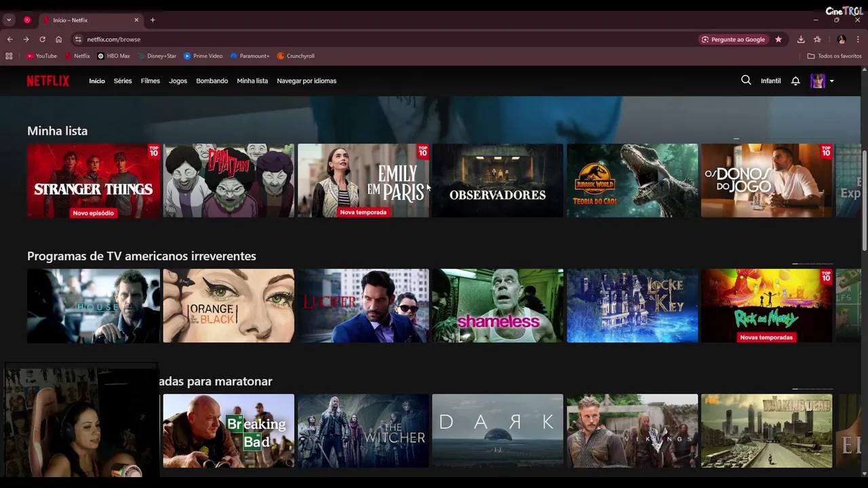
Task: Open Jurassic World Teoria do Caos thumbnail
Action: (632, 180)
